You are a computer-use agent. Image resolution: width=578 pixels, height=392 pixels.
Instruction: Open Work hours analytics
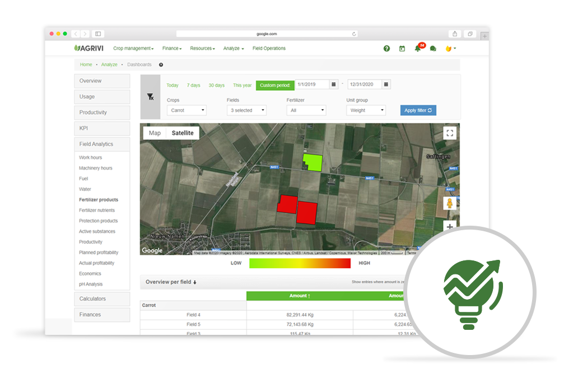coord(90,158)
